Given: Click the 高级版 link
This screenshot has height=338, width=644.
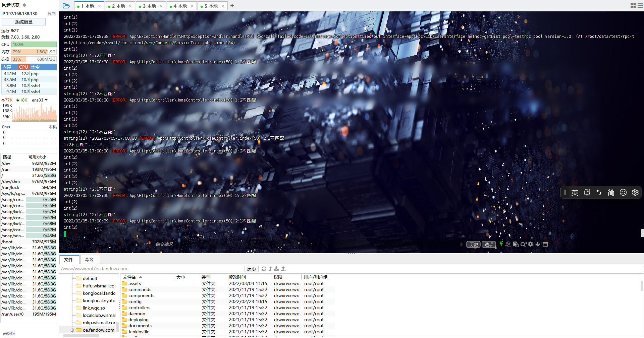Looking at the screenshot, I should pos(9,334).
